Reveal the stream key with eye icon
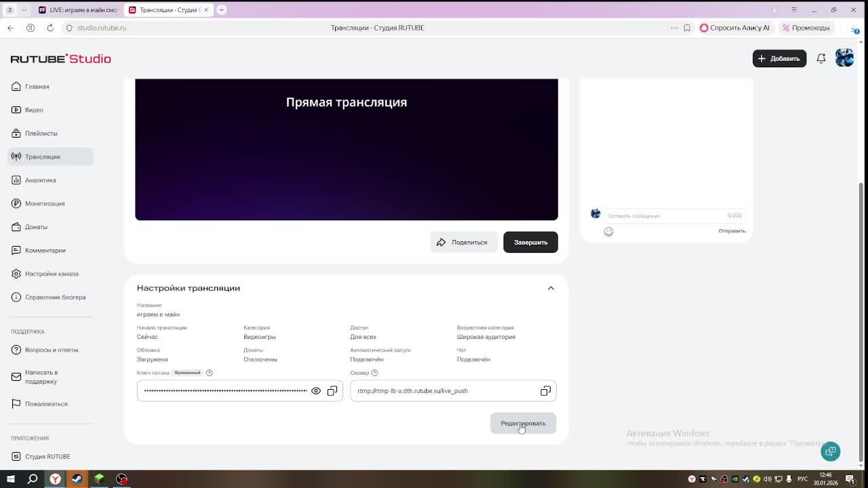The width and height of the screenshot is (868, 488). pos(316,391)
